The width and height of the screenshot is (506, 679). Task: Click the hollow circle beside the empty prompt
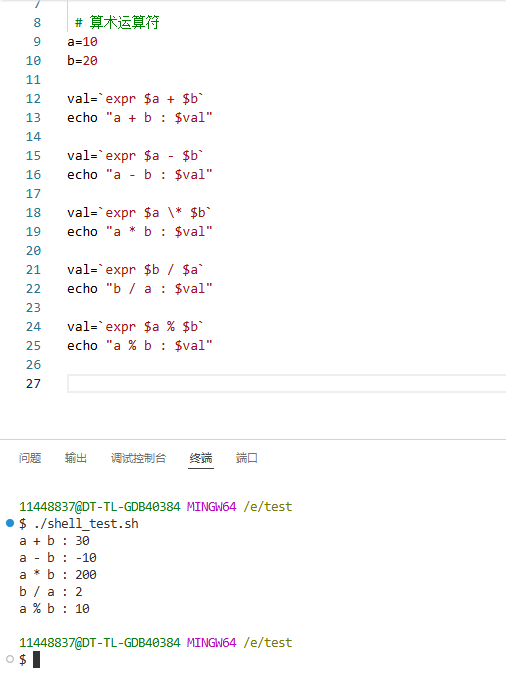(x=10, y=659)
